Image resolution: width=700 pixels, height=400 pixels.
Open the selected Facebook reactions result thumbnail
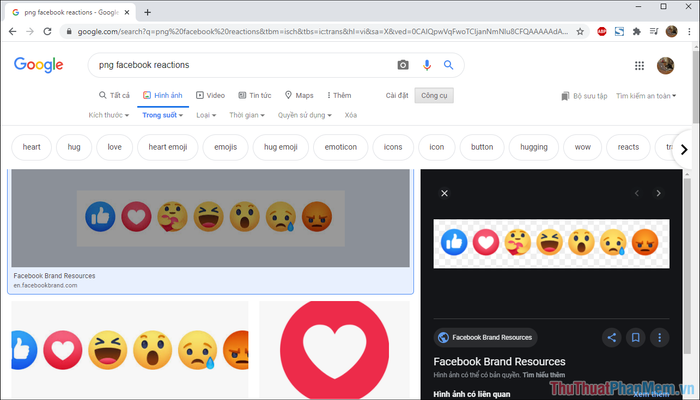pos(210,218)
